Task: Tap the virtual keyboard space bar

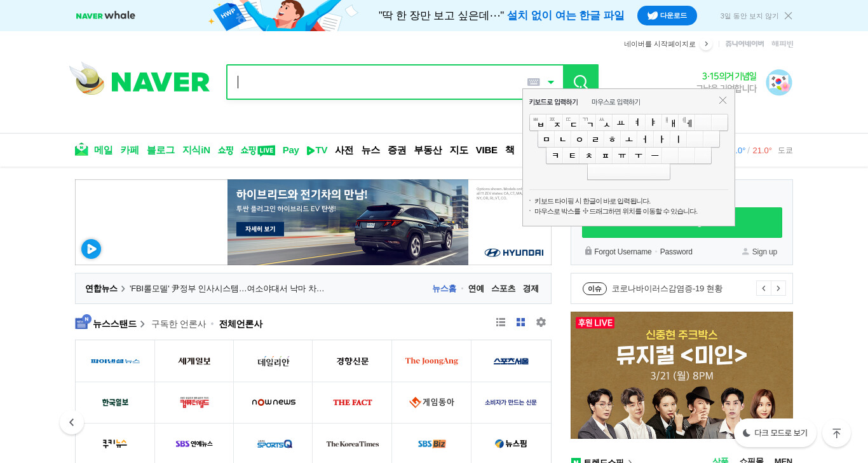Action: click(x=628, y=172)
